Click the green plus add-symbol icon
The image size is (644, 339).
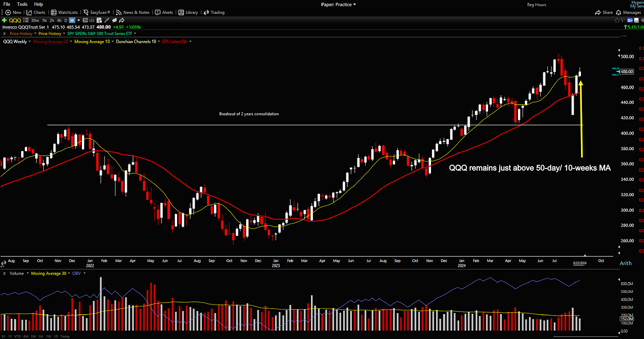pos(4,20)
